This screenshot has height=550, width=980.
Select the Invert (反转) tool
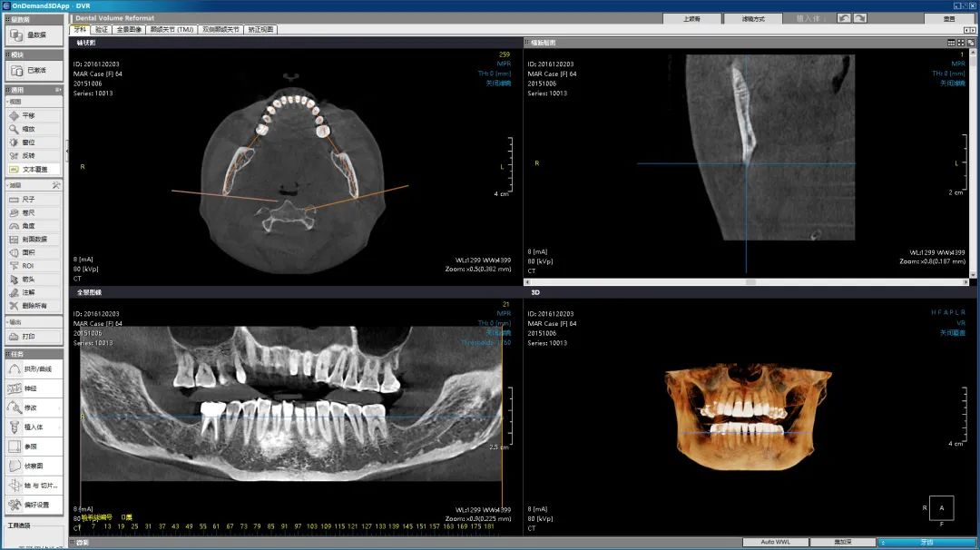[34, 155]
